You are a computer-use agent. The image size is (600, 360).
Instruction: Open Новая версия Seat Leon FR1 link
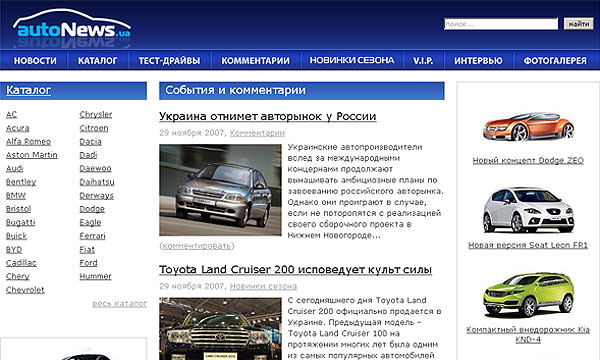(528, 245)
